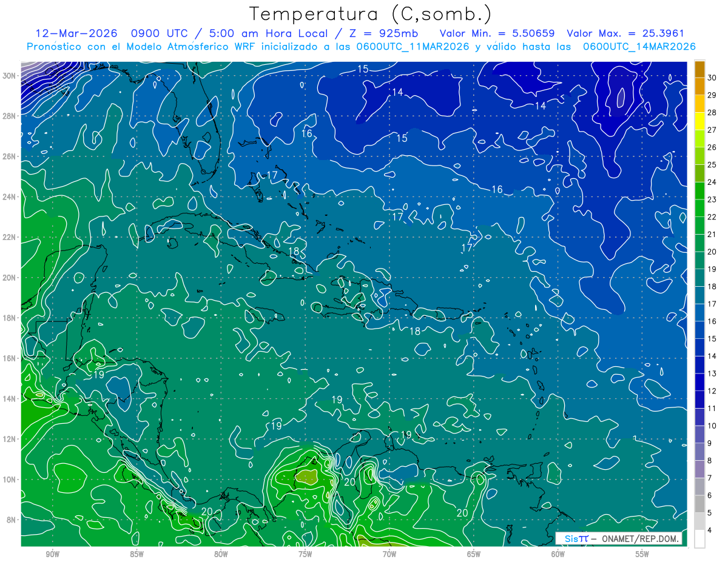Click the 65W longitude axis label
728x562 pixels.
[x=474, y=554]
